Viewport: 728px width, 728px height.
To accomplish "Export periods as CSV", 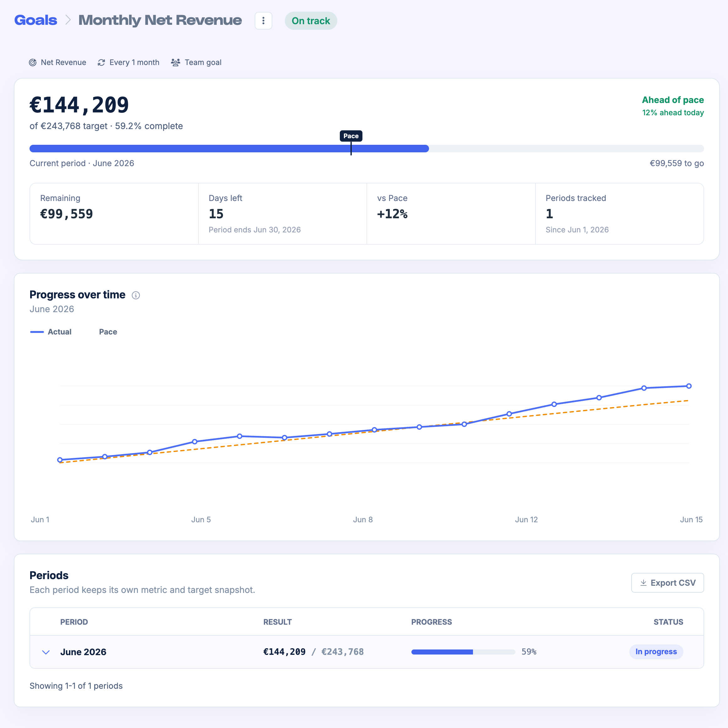I will point(667,583).
